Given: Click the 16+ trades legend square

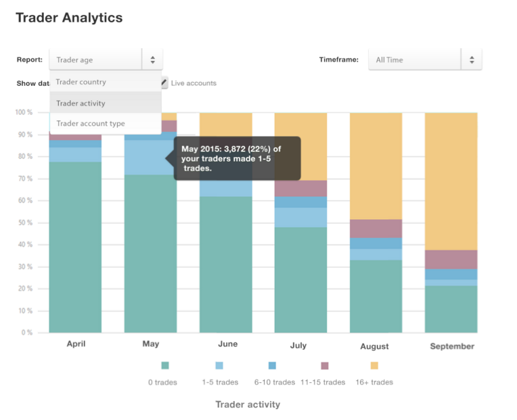Looking at the screenshot, I should [x=374, y=366].
